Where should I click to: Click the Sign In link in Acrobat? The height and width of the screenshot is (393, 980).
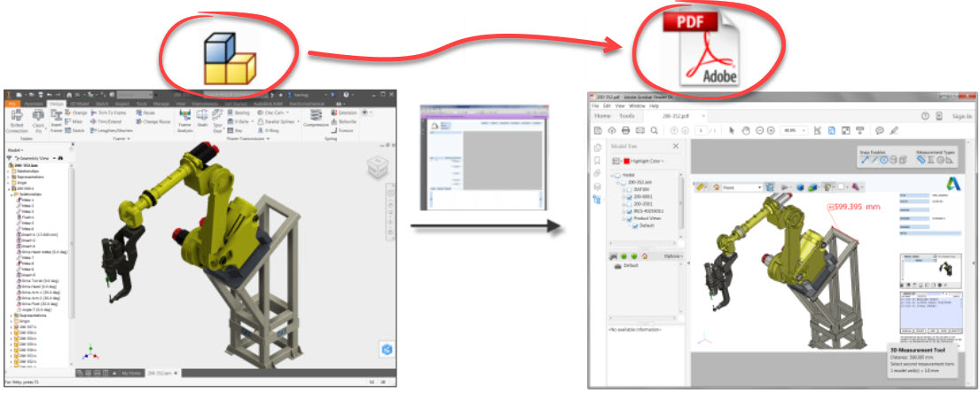[x=960, y=115]
